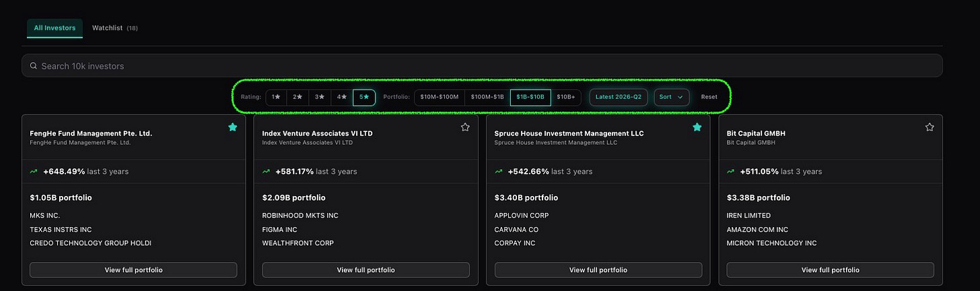The width and height of the screenshot is (980, 291).
Task: Toggle the 1-star rating filter
Action: [276, 97]
